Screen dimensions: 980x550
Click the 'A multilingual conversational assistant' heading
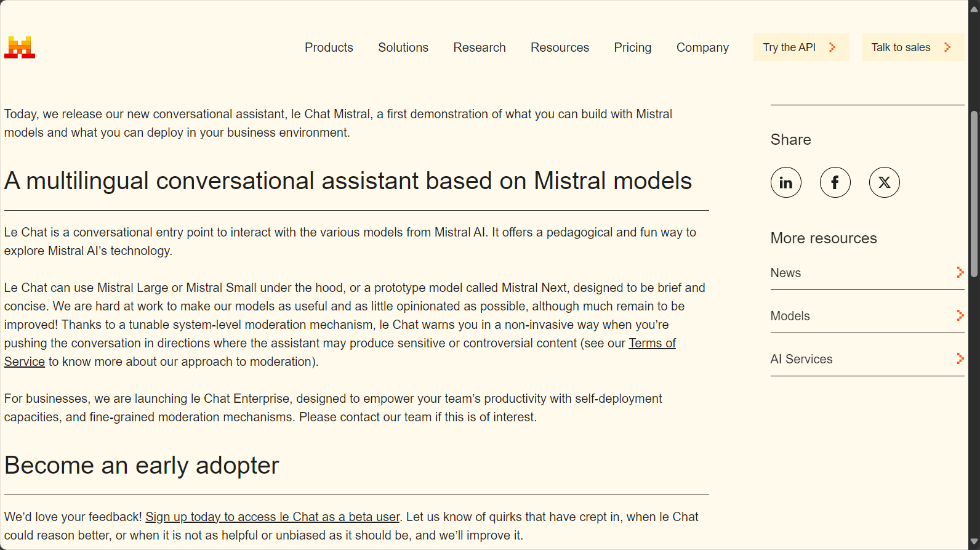pyautogui.click(x=348, y=181)
